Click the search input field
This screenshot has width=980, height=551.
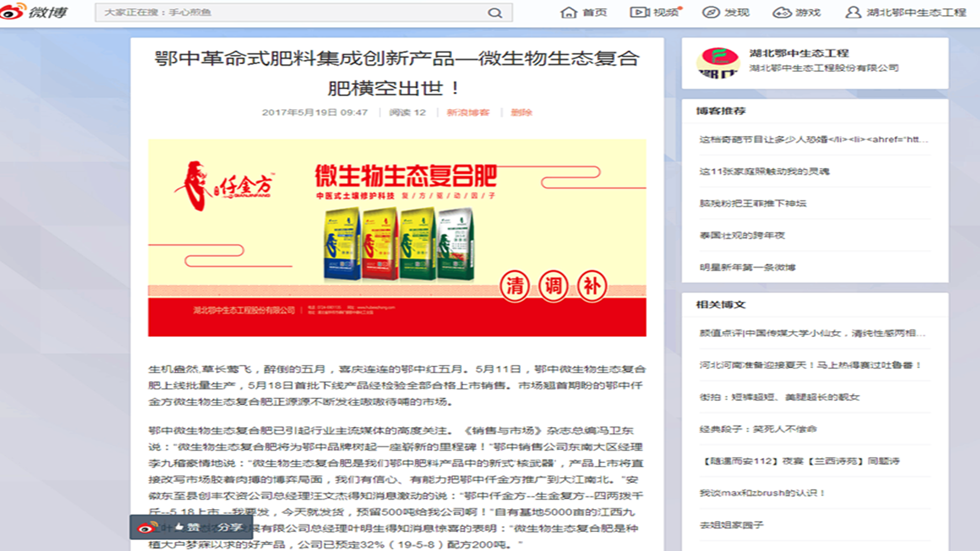pyautogui.click(x=291, y=13)
